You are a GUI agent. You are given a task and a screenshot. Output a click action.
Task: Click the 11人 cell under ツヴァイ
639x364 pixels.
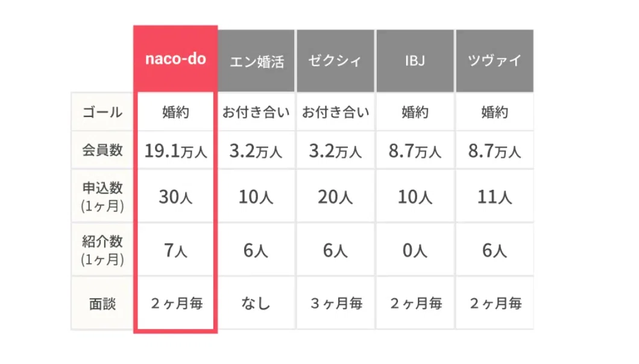494,196
